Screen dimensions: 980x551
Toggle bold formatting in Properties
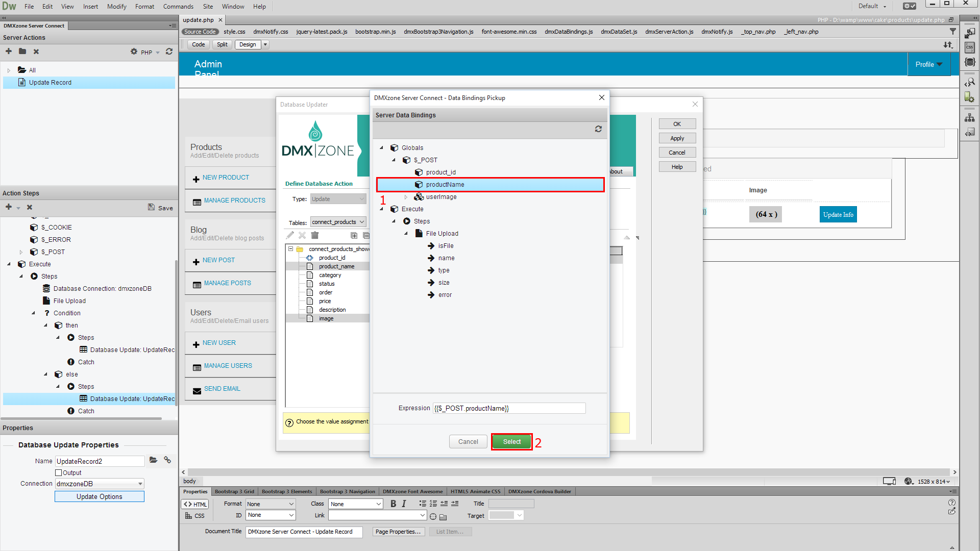[393, 504]
